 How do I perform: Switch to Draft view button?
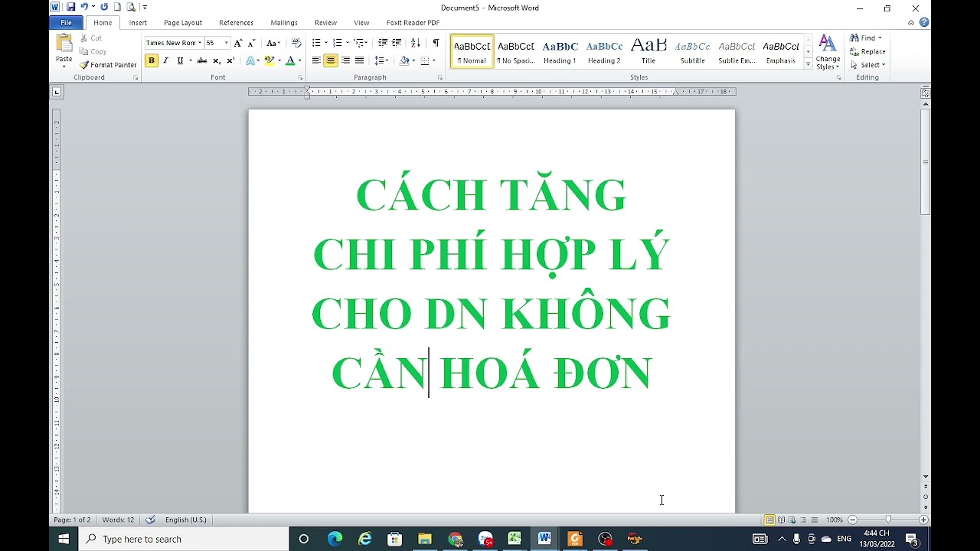click(814, 520)
